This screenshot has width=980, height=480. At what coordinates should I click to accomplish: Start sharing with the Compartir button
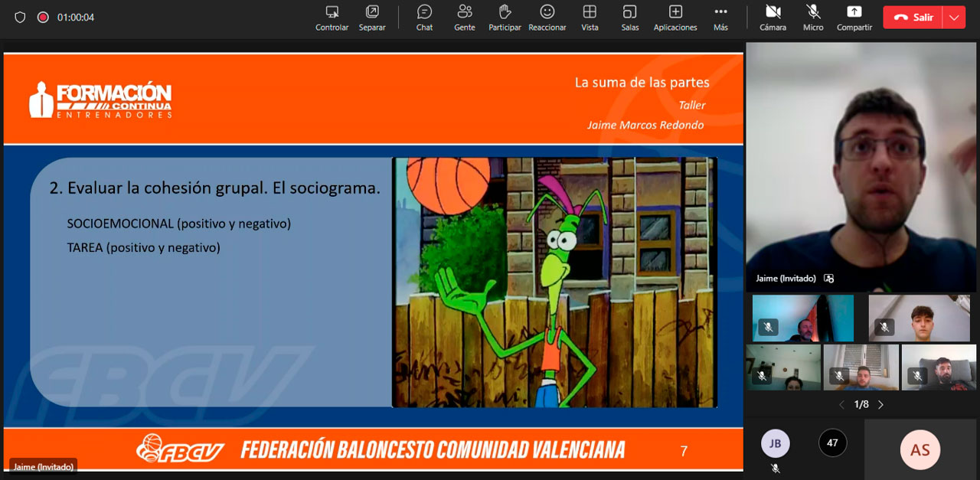pyautogui.click(x=854, y=18)
